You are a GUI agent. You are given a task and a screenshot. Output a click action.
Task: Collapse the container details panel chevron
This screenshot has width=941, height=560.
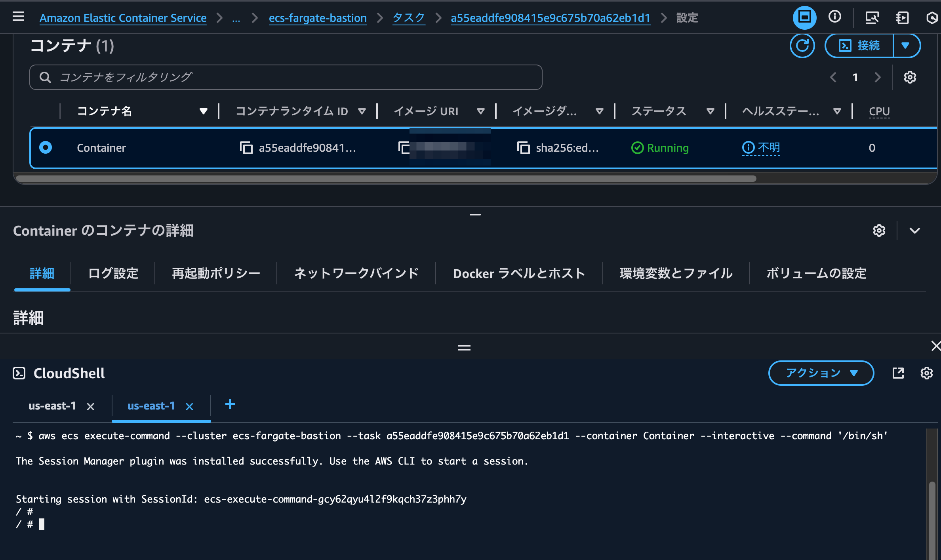[x=914, y=230]
